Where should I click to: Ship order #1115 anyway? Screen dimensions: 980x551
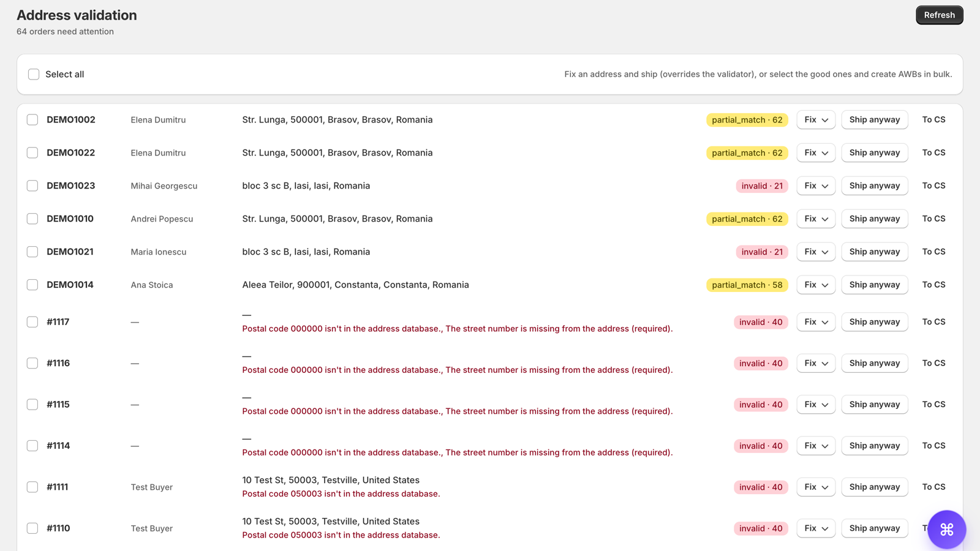(875, 405)
